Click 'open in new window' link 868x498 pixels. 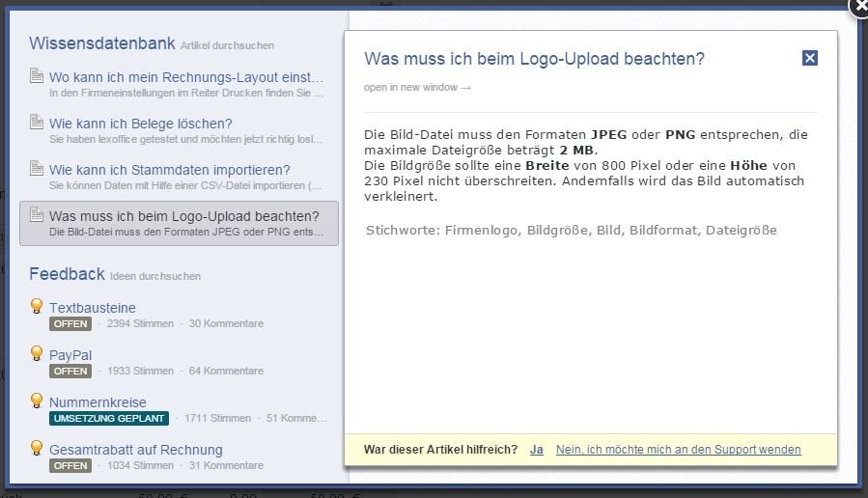(x=417, y=88)
